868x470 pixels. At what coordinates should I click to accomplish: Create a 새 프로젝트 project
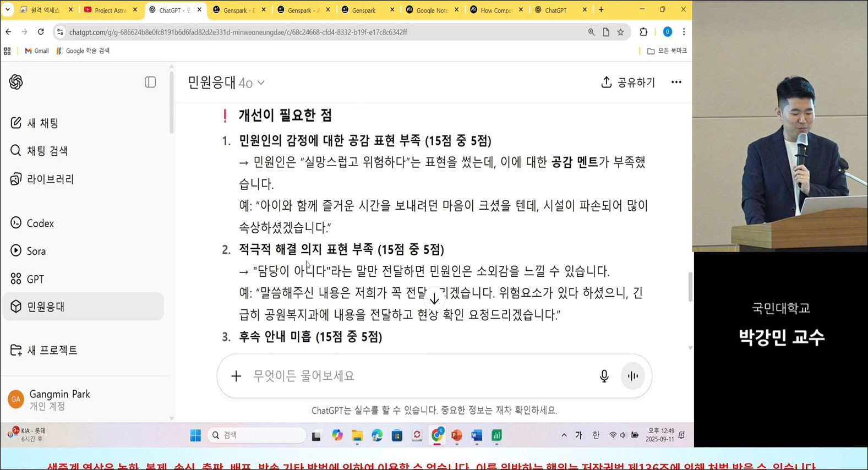(x=52, y=350)
